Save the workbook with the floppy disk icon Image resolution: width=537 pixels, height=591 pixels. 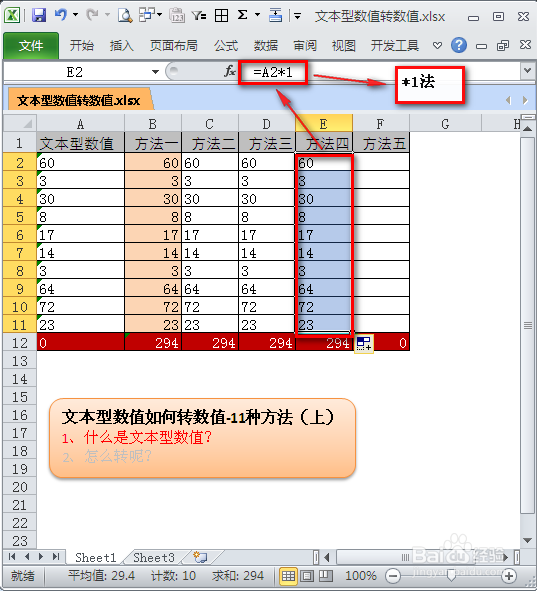point(39,15)
